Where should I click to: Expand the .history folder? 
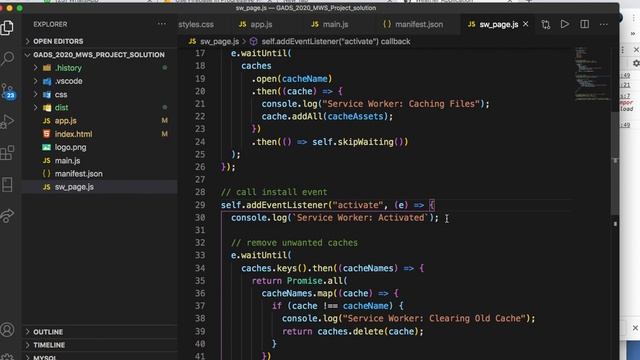tap(68, 68)
